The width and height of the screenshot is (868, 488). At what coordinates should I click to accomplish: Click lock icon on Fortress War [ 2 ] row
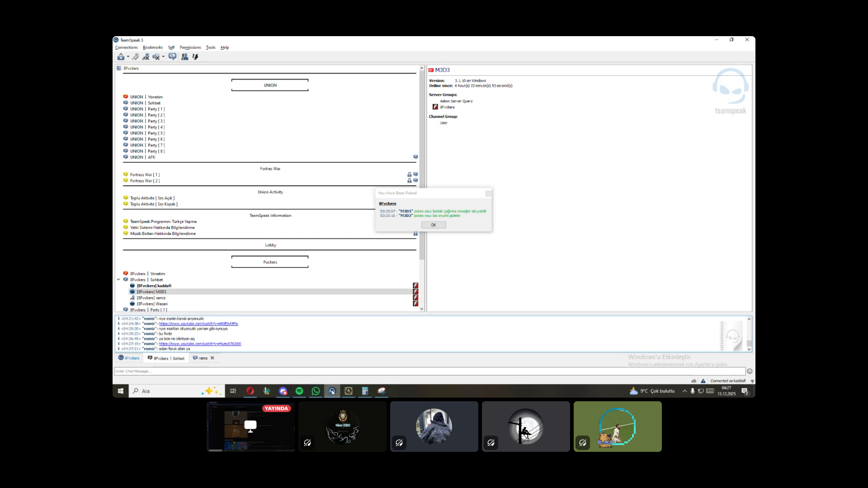(x=410, y=181)
